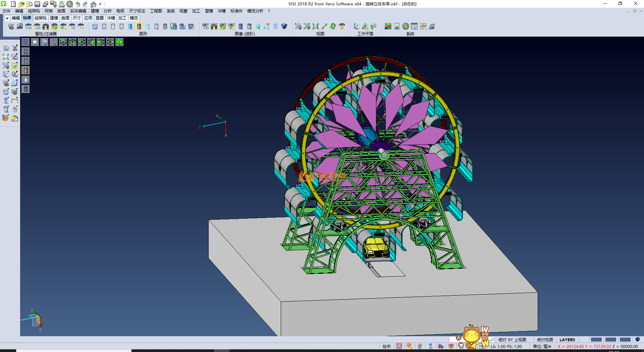
Task: Click the 单位: 毫米 units label
Action: pyautogui.click(x=542, y=346)
